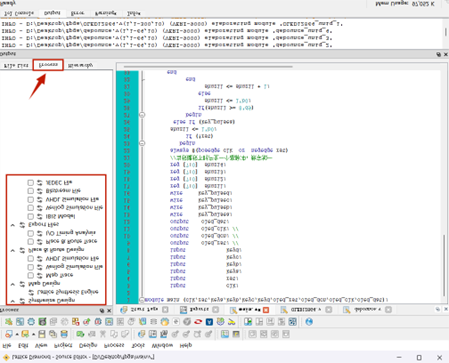Check the Place & Route Trace checkbox
Screen dimensions: 449x363
point(30,241)
